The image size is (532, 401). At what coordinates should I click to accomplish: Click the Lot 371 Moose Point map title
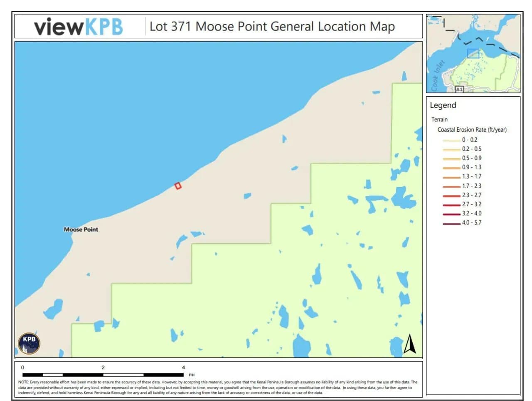click(x=272, y=27)
